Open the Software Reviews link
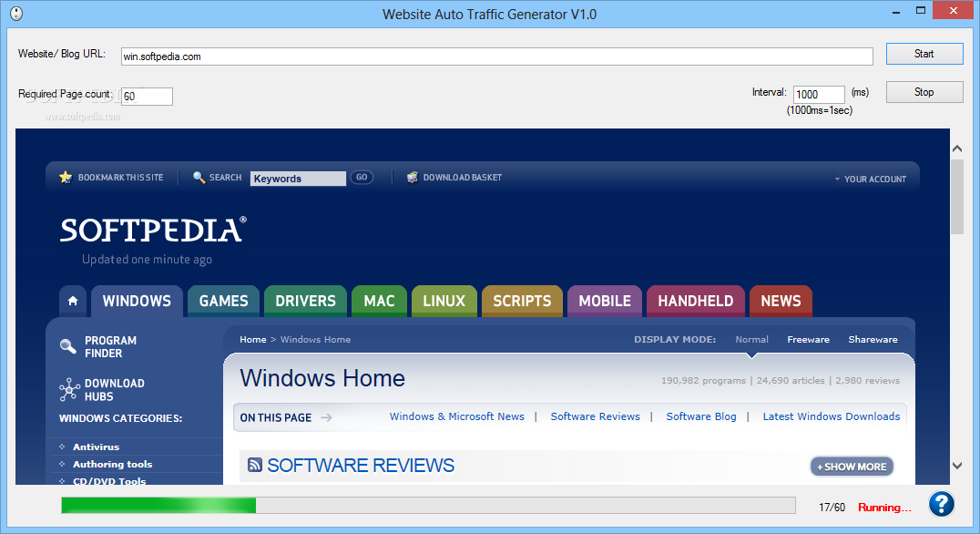Image resolution: width=980 pixels, height=534 pixels. (x=595, y=416)
